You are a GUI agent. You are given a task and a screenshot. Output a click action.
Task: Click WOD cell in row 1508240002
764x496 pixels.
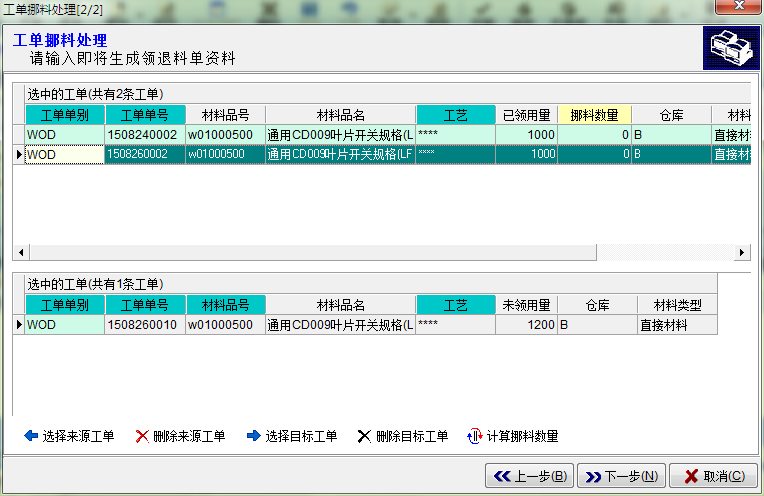[65, 134]
